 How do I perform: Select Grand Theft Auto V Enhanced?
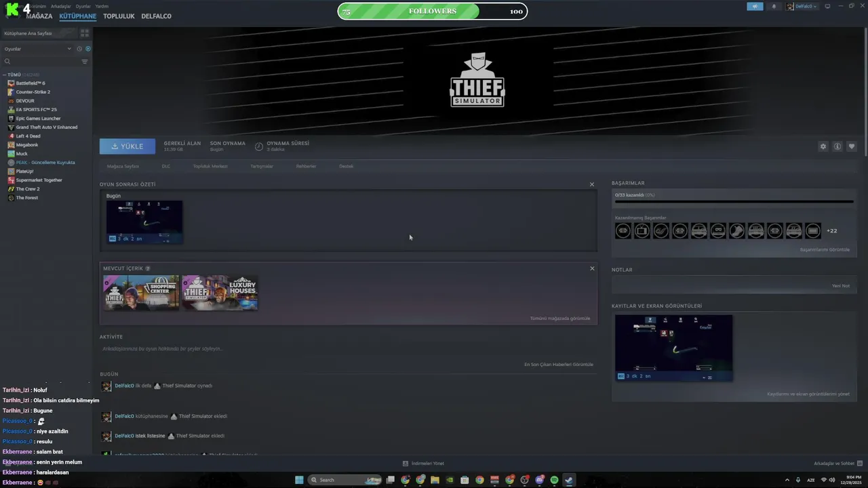point(46,127)
